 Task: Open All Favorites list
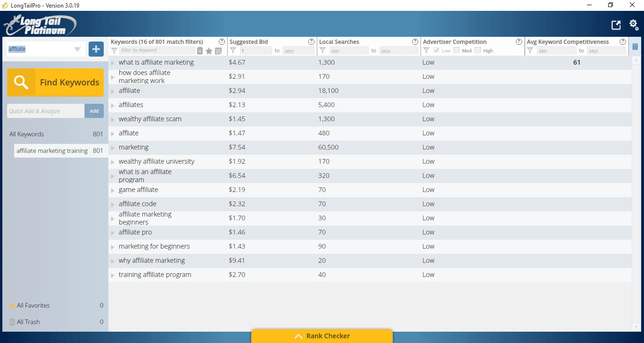pyautogui.click(x=56, y=305)
